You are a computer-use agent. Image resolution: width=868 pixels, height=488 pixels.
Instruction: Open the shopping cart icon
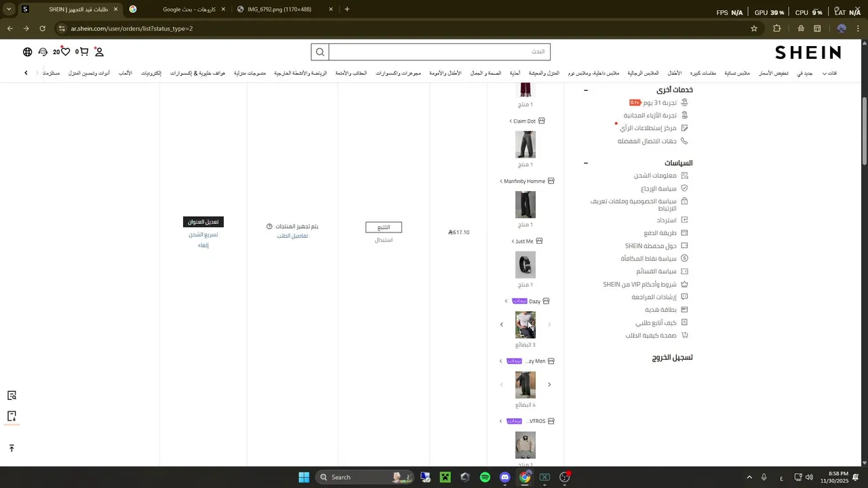pyautogui.click(x=84, y=52)
